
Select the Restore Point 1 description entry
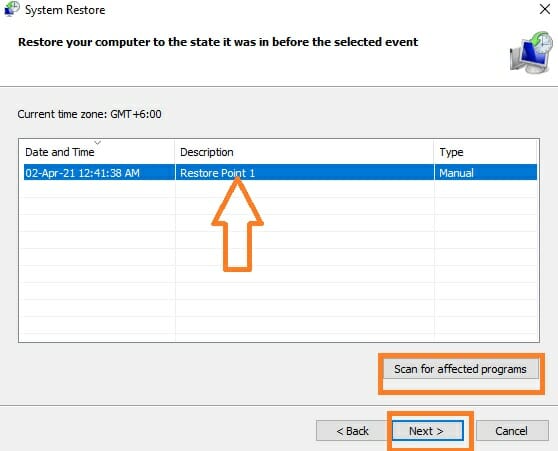pyautogui.click(x=217, y=173)
